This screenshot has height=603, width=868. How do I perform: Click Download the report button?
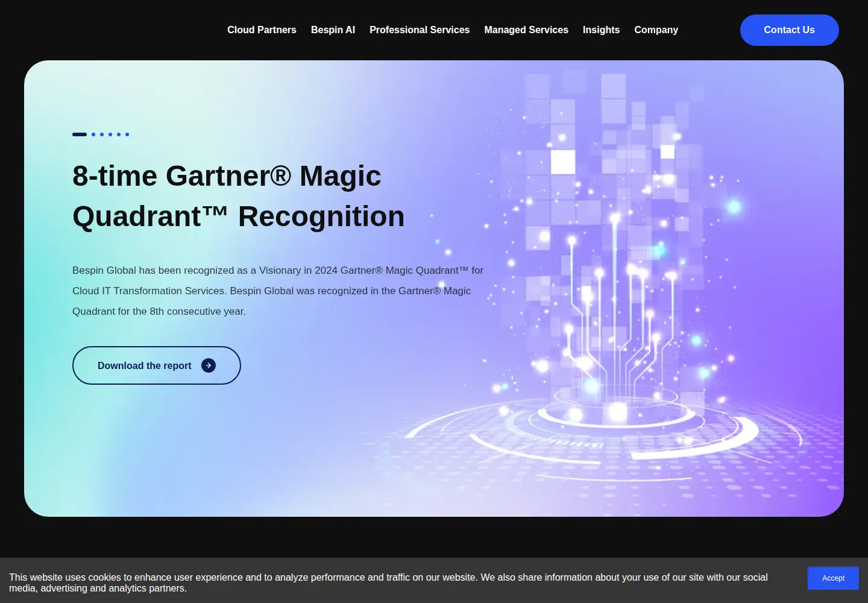pyautogui.click(x=157, y=365)
